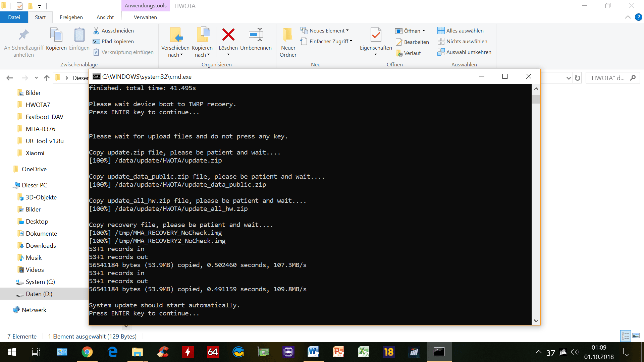Click Verlauf history button

click(x=408, y=53)
